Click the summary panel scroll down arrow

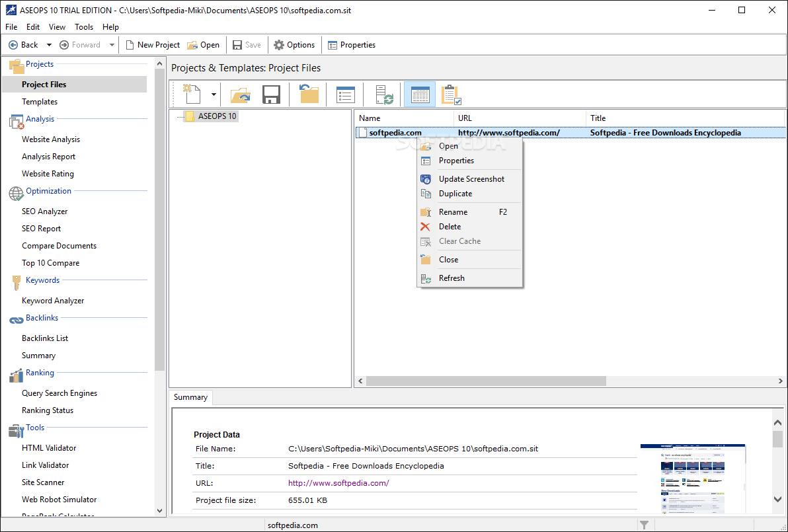tap(777, 500)
